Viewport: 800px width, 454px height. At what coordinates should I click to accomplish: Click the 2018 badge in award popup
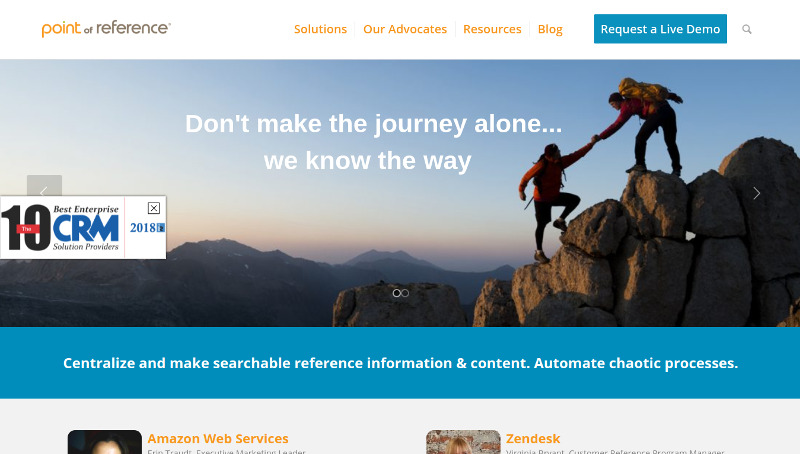(147, 228)
